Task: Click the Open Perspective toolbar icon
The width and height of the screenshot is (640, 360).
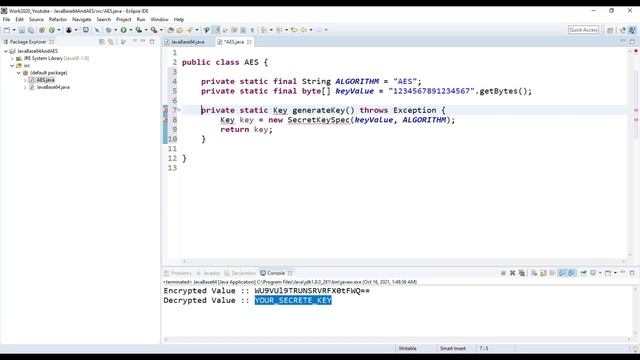Action: point(610,30)
